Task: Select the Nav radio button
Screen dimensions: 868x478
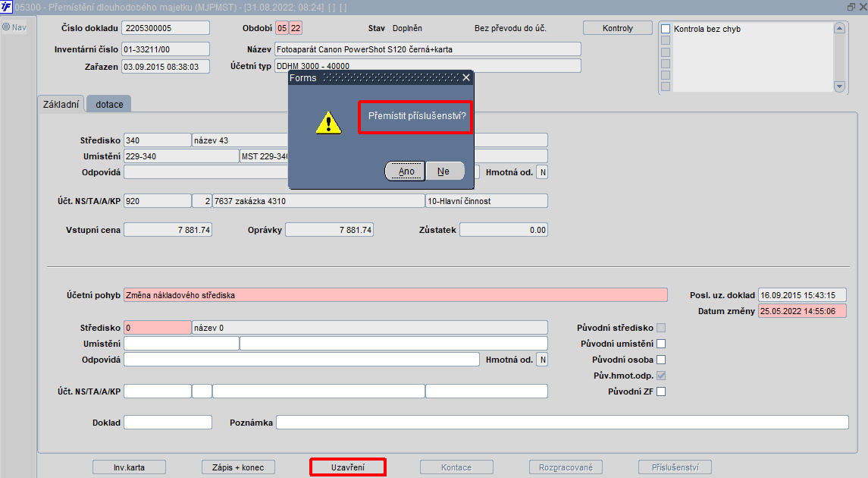Action: (6, 27)
